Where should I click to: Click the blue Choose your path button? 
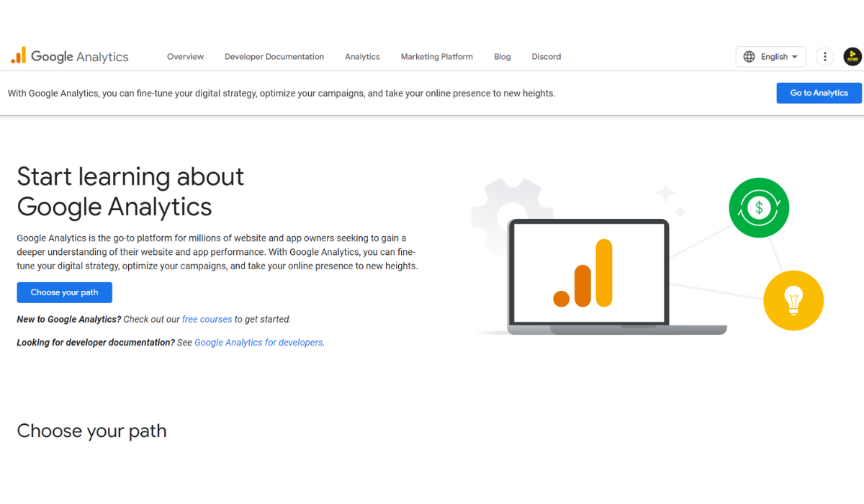[x=64, y=292]
